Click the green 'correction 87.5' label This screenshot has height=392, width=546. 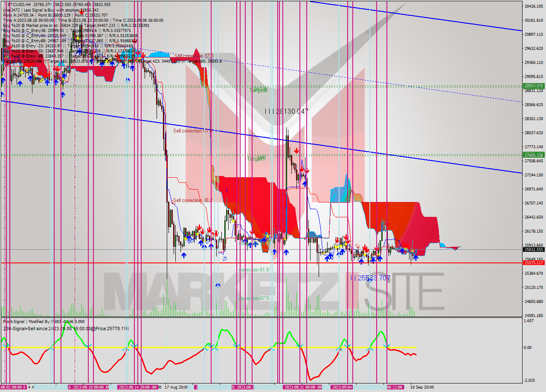254,298
